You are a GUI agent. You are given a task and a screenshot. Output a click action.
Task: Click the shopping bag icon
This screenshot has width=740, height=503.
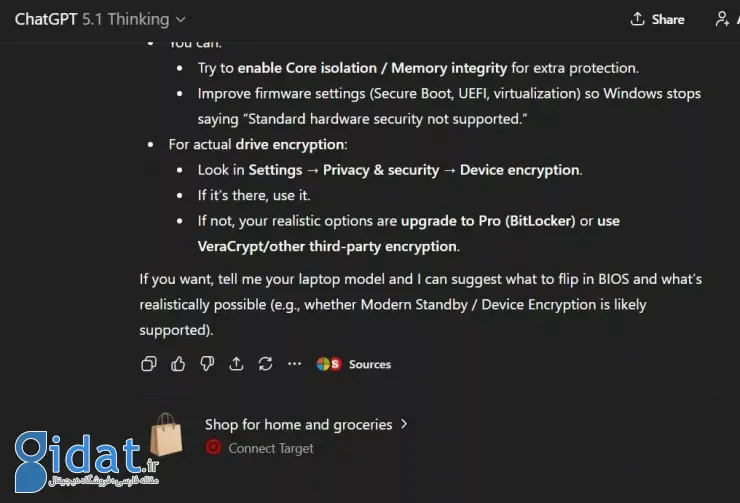[x=166, y=436]
